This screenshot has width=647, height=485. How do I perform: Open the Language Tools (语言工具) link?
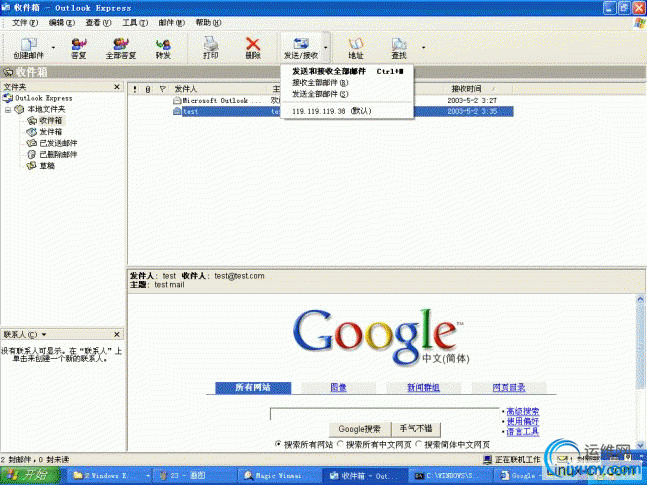[x=522, y=432]
